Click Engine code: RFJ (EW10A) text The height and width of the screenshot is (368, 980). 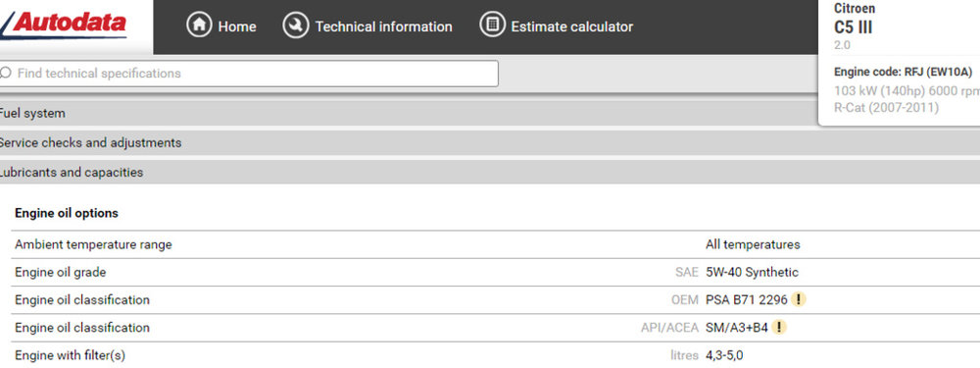[904, 72]
